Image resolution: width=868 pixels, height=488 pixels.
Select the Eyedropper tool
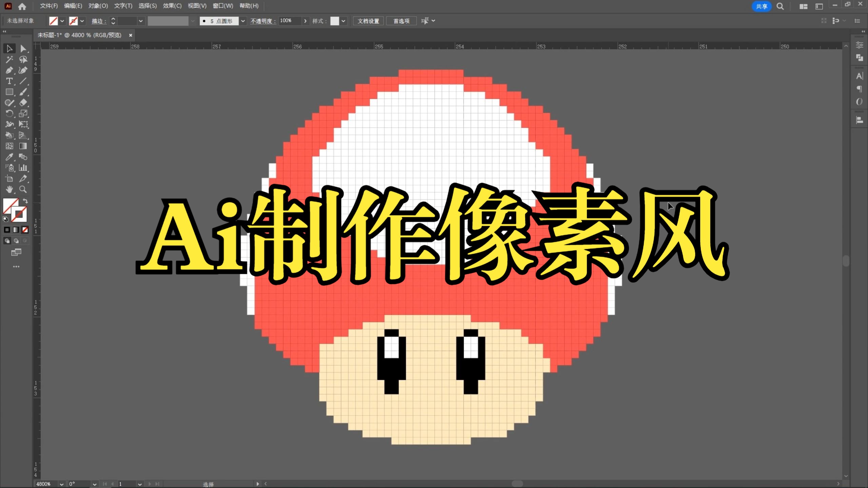[9, 157]
